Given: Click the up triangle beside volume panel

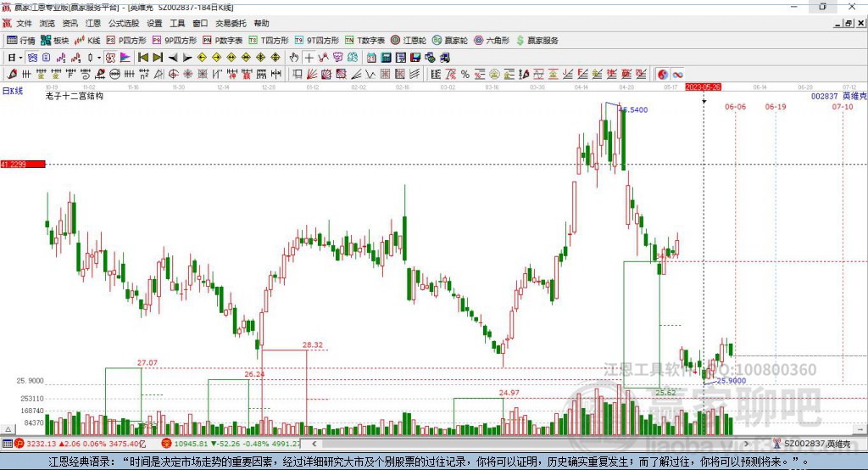Looking at the screenshot, I should [8, 429].
